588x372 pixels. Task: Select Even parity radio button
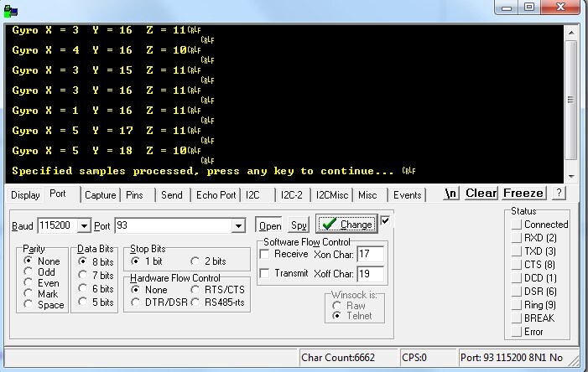click(x=29, y=282)
